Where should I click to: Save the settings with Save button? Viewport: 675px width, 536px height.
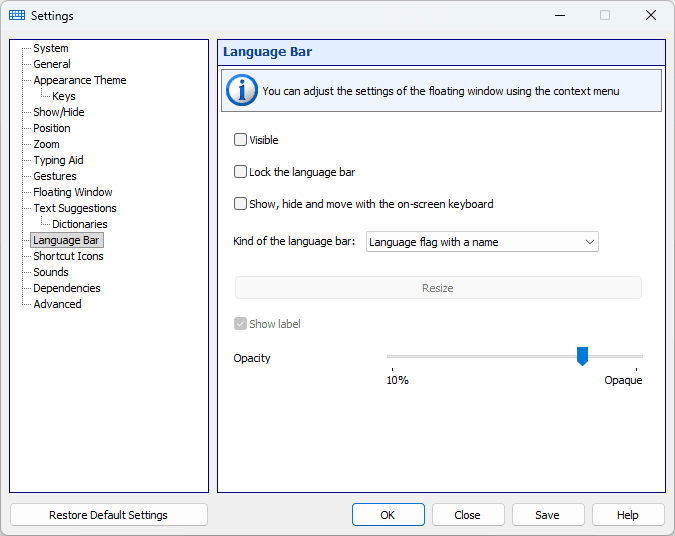[x=548, y=515]
